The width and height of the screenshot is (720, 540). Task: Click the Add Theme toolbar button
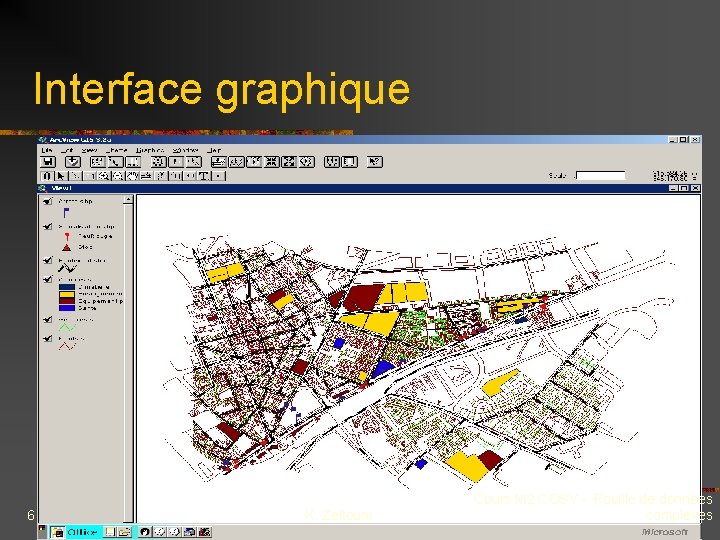(x=73, y=162)
